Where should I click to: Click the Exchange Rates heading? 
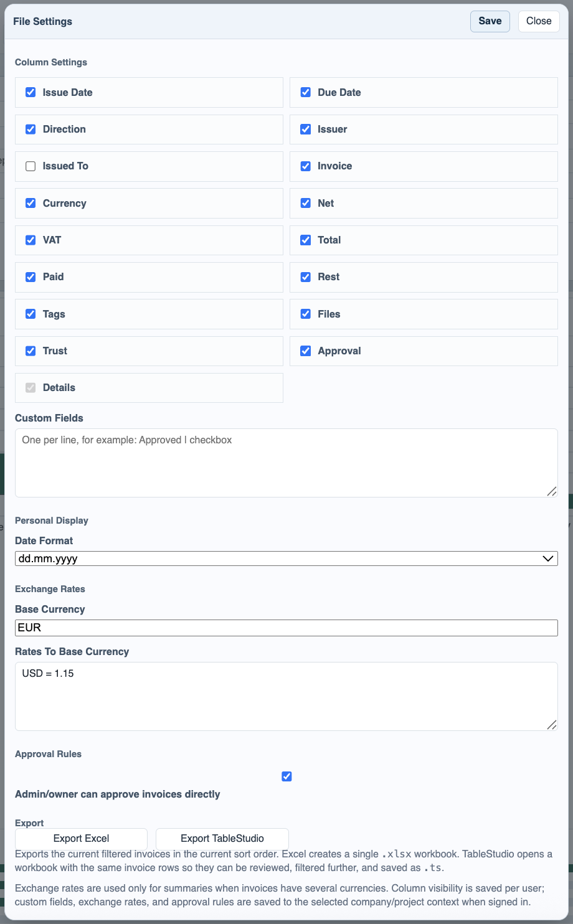50,589
